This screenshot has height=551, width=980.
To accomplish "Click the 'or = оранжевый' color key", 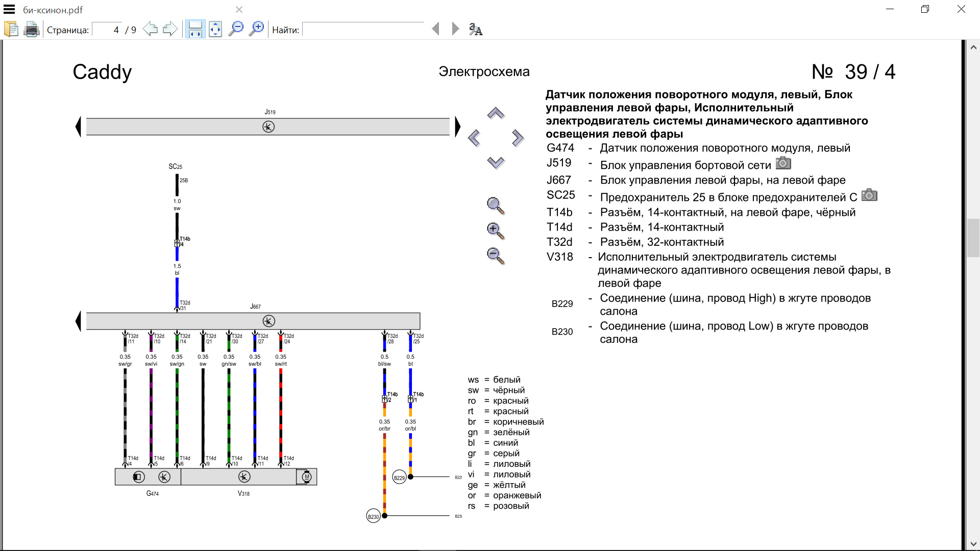I will click(504, 495).
